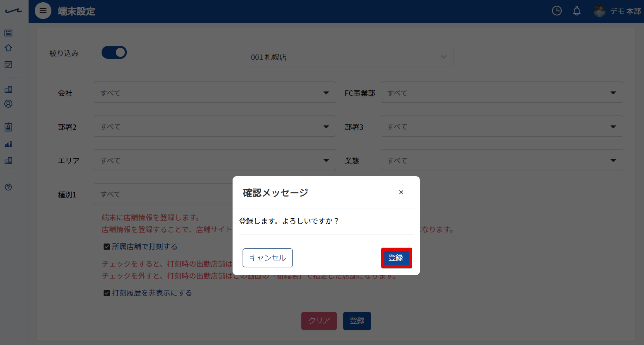
Task: Open the hamburger menu button
Action: point(43,11)
